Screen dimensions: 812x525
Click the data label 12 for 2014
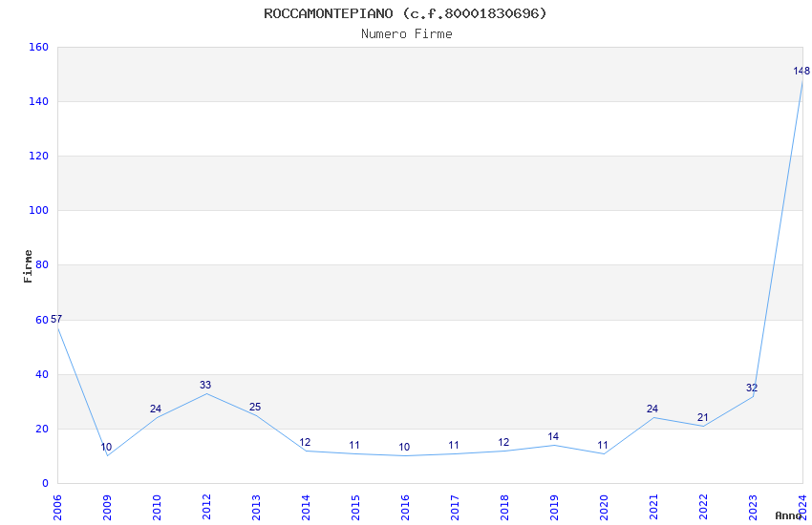click(x=305, y=442)
